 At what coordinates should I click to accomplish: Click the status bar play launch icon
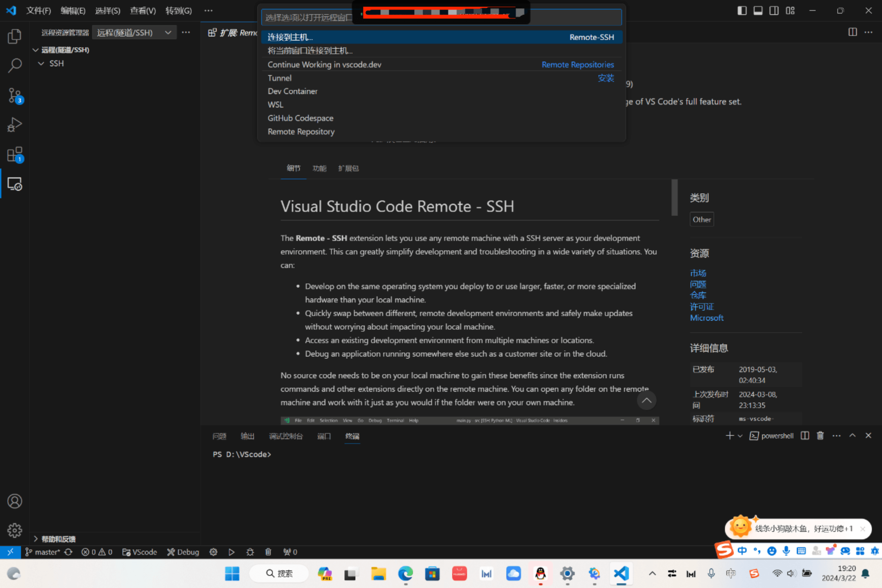(x=232, y=552)
